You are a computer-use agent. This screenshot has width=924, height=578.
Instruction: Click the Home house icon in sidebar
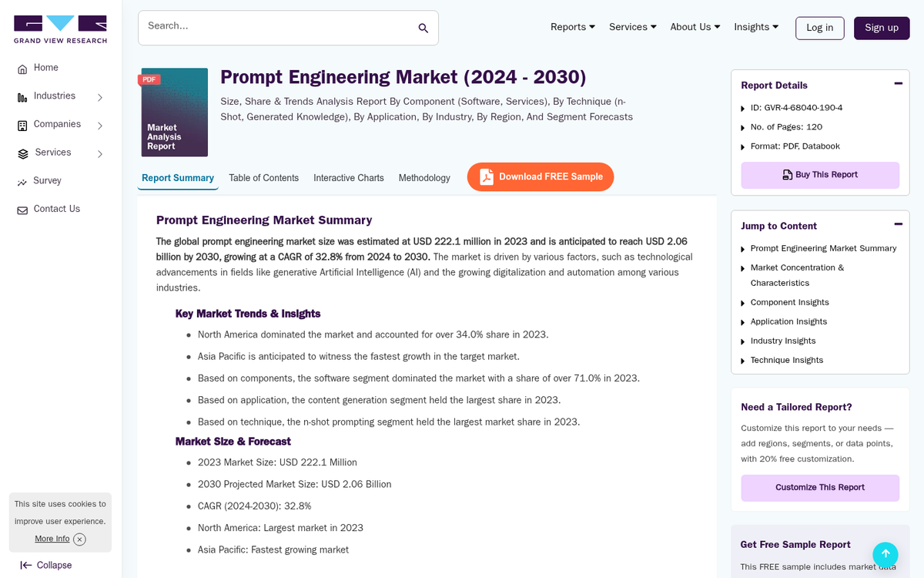tap(22, 69)
